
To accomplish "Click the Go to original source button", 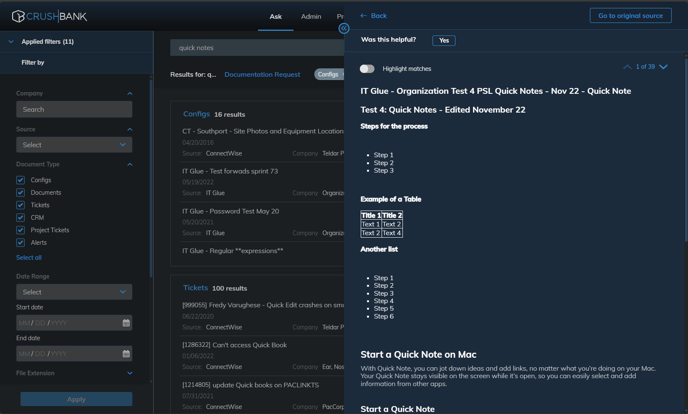I will pos(631,16).
